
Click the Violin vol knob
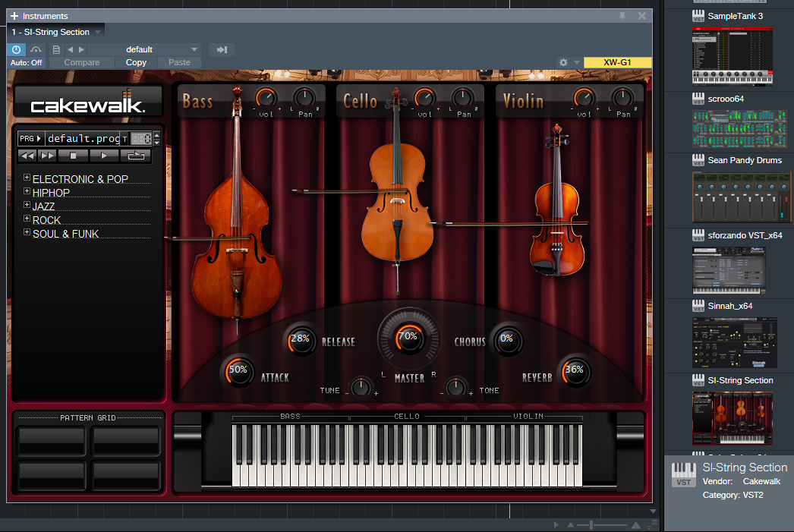(x=584, y=97)
